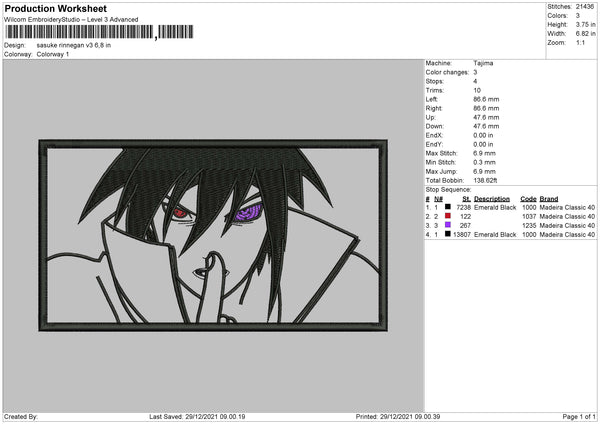
Task: Click the purple swatch in stop row 3
Action: click(x=448, y=225)
